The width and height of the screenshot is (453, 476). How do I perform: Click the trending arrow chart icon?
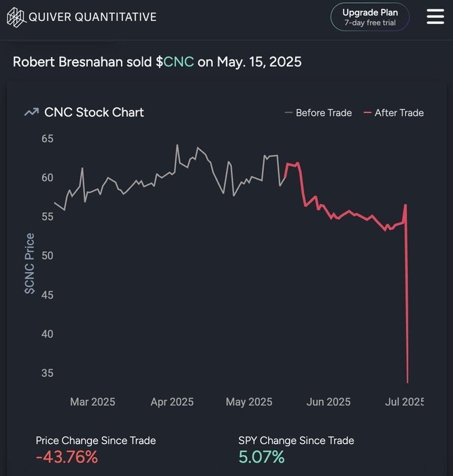click(x=31, y=113)
